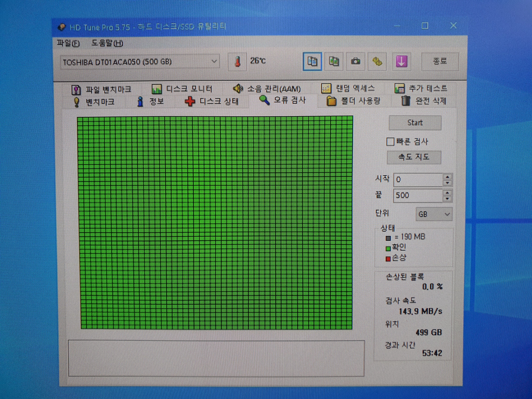Click the blue Info tab icon
The height and width of the screenshot is (399, 532).
(x=140, y=102)
